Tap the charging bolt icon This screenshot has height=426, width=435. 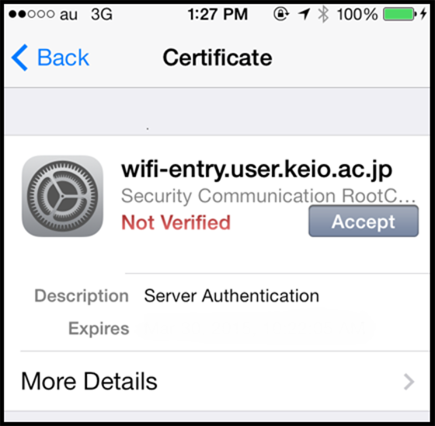423,14
